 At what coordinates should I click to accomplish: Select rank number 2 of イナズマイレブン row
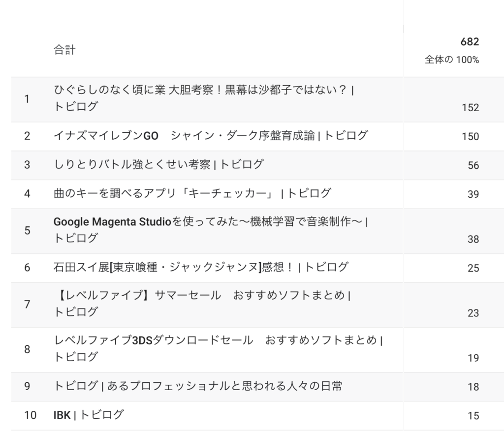(27, 136)
